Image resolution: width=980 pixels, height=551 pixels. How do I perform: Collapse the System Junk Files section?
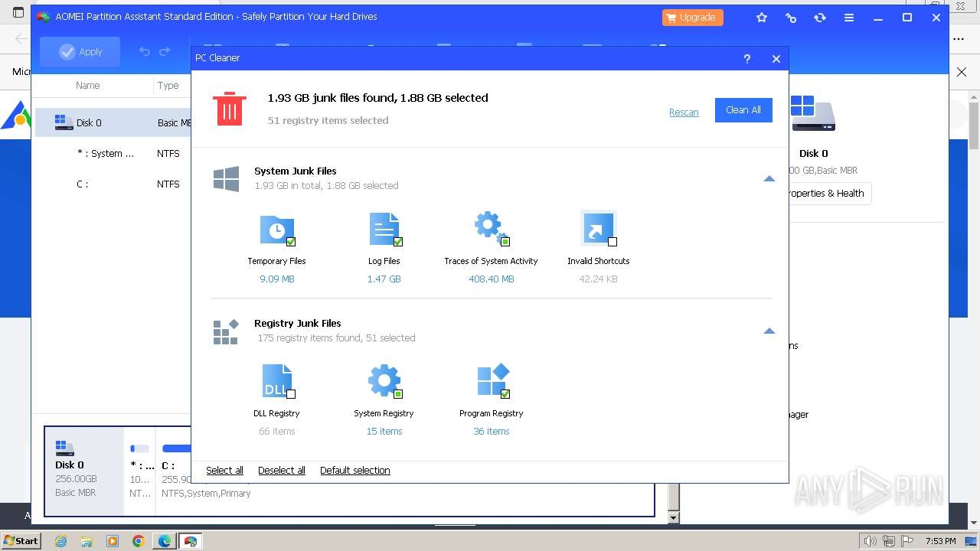(769, 178)
